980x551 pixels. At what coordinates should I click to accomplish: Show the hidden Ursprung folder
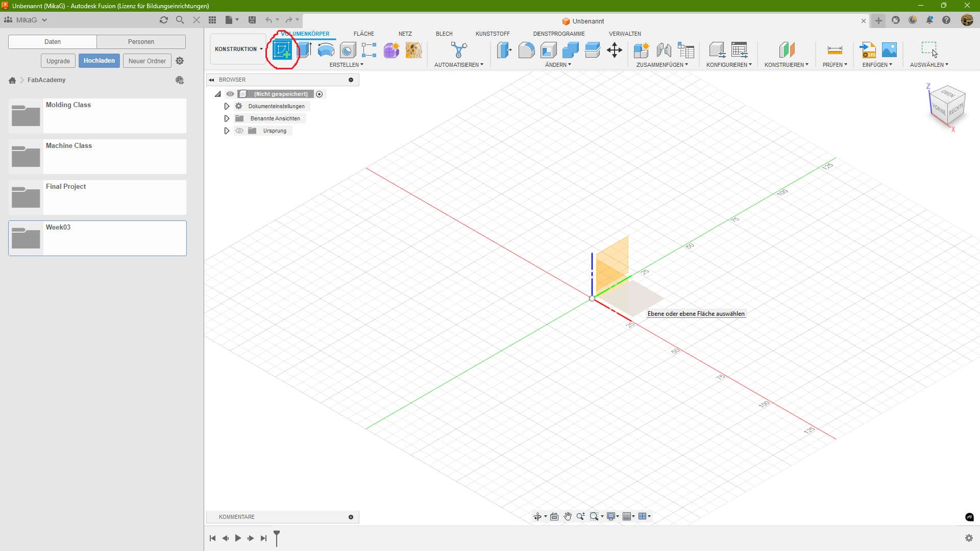[239, 131]
